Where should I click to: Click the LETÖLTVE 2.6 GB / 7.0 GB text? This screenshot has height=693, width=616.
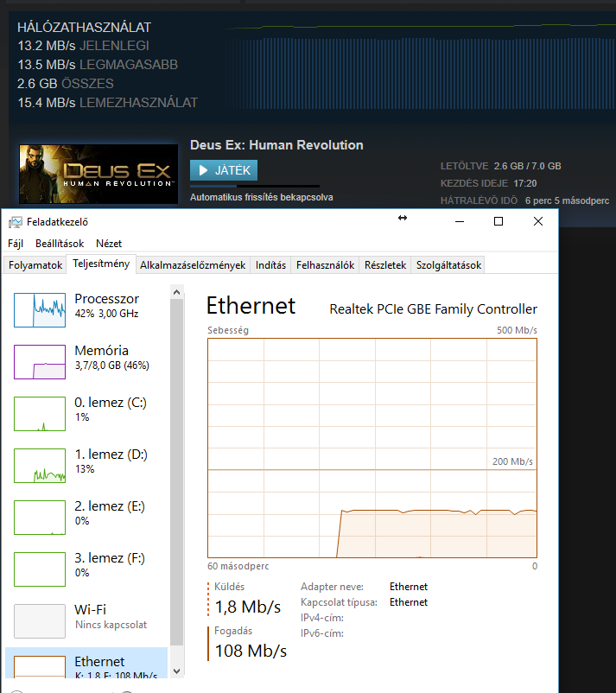(501, 166)
